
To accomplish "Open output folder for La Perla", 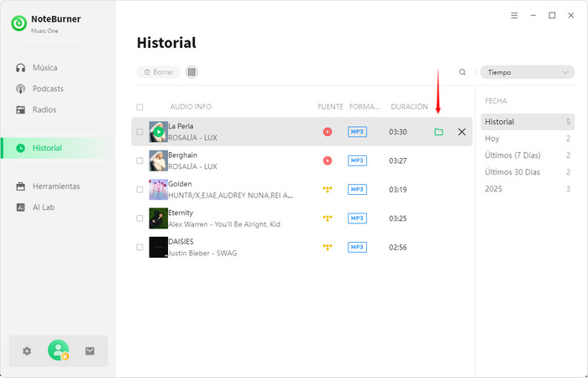I will (x=438, y=132).
